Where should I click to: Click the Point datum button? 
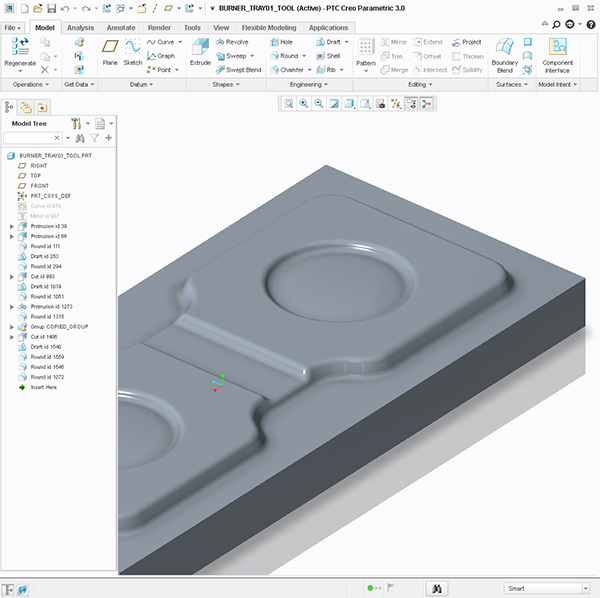[159, 70]
